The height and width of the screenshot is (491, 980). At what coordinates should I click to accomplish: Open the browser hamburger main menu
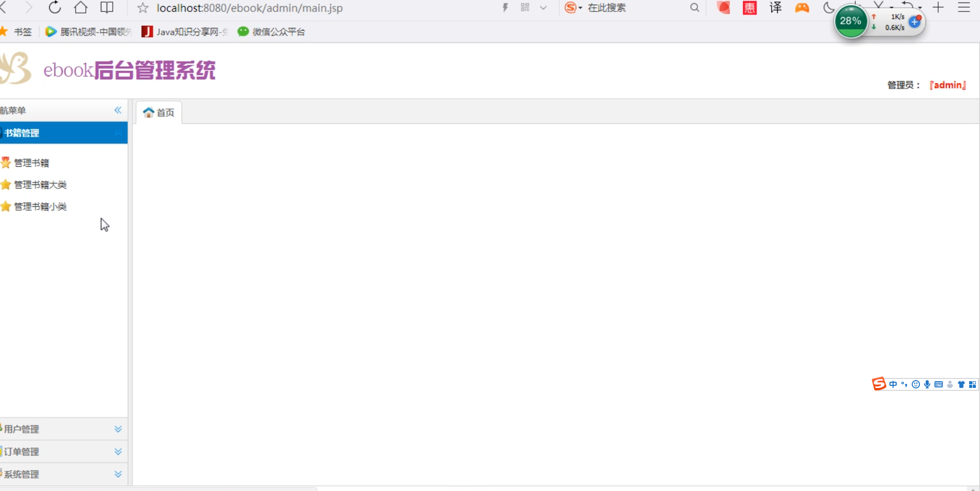coord(964,8)
